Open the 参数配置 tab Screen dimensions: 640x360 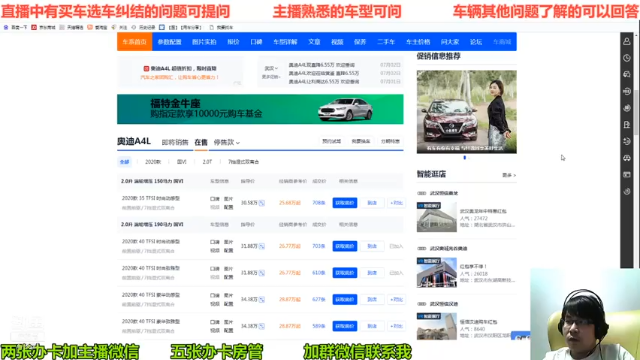(169, 42)
